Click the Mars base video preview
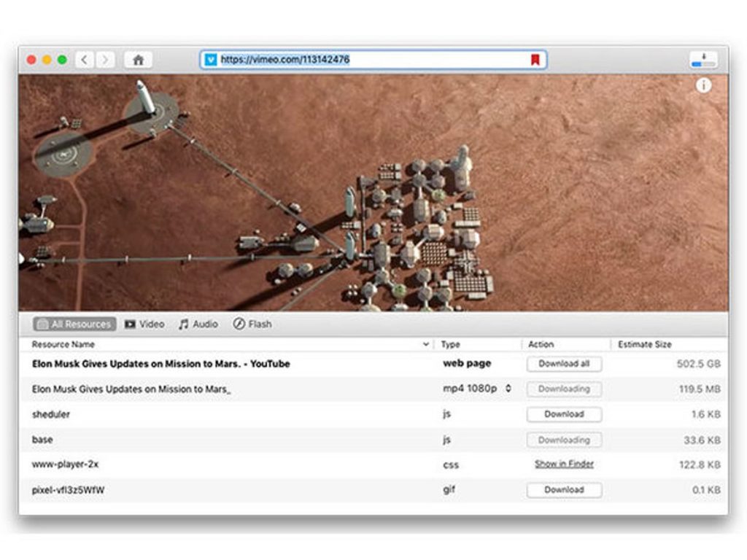The image size is (747, 560). click(x=373, y=193)
